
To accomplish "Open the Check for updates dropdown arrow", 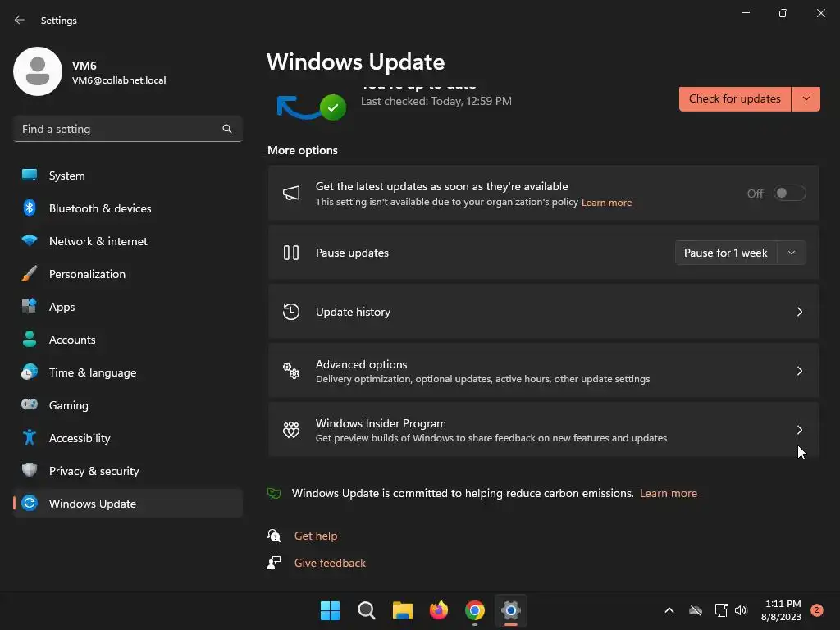I will pyautogui.click(x=806, y=99).
